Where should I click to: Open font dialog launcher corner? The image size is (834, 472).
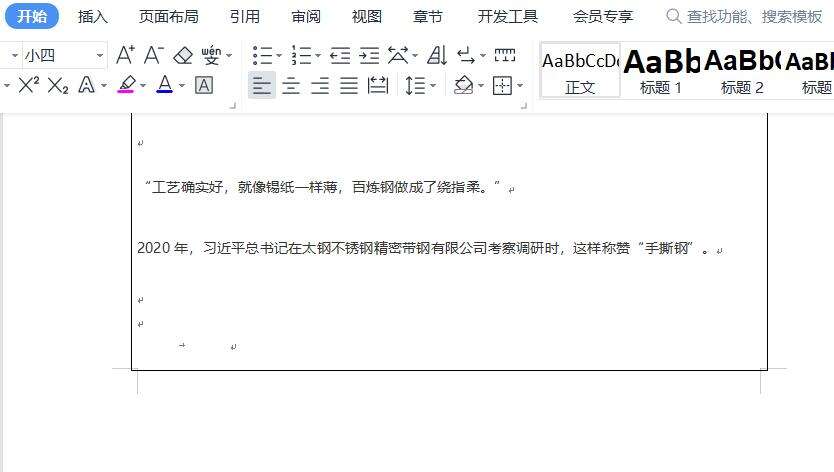(x=232, y=106)
